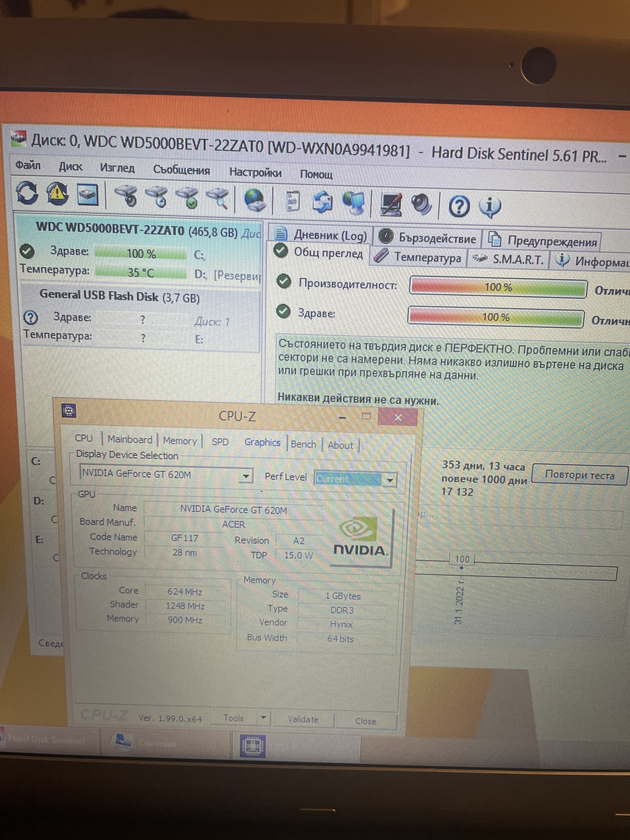630x840 pixels.
Task: Open the Tools dropdown arrow in CPU-Z
Action: point(264,718)
